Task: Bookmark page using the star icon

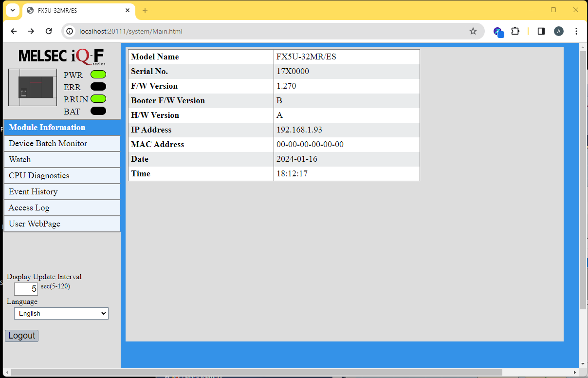Action: click(x=473, y=31)
